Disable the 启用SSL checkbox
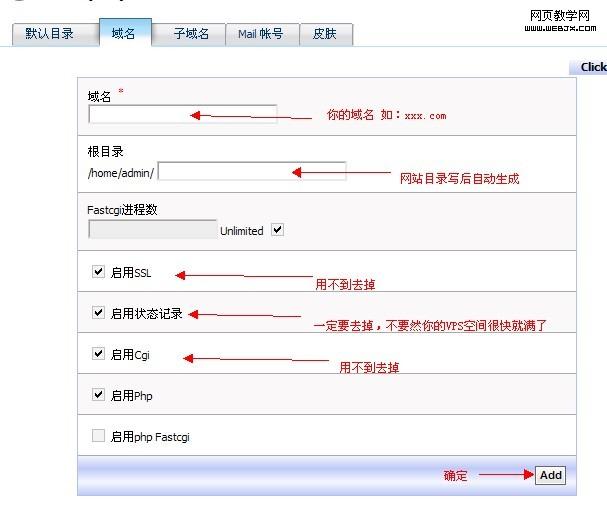Screen dimensions: 607x509 (98, 271)
